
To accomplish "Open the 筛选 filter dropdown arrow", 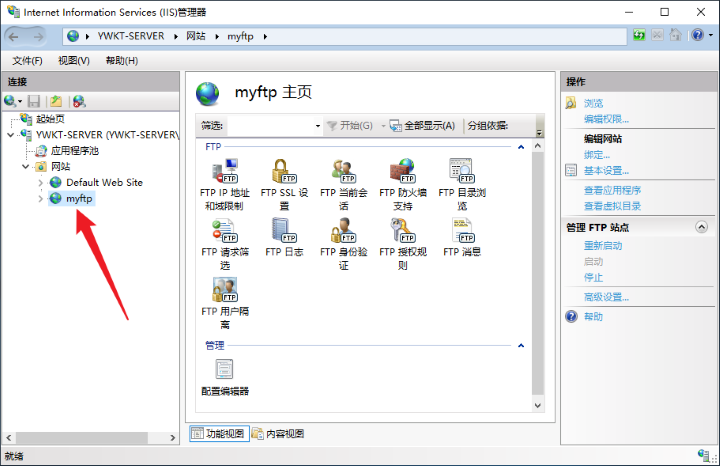I will tap(317, 126).
